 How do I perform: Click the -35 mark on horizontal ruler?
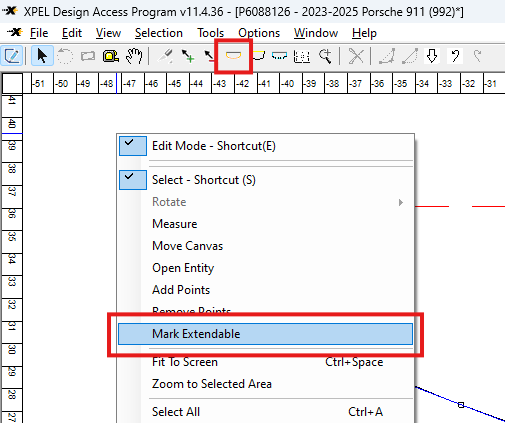[x=401, y=83]
